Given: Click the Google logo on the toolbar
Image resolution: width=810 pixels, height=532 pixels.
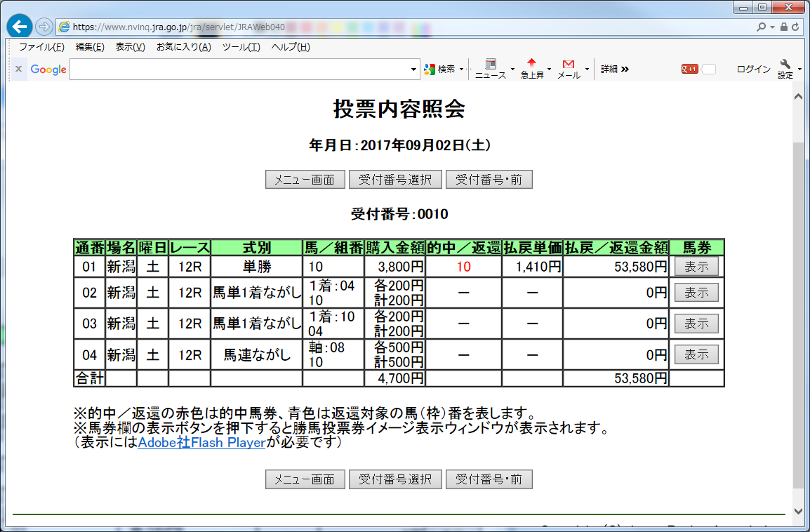Looking at the screenshot, I should click(48, 69).
